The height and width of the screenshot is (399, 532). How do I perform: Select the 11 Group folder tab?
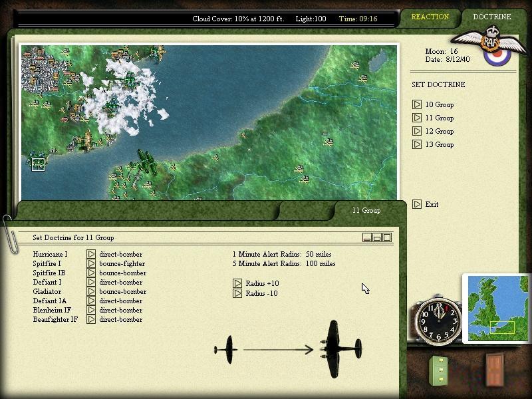tap(366, 210)
